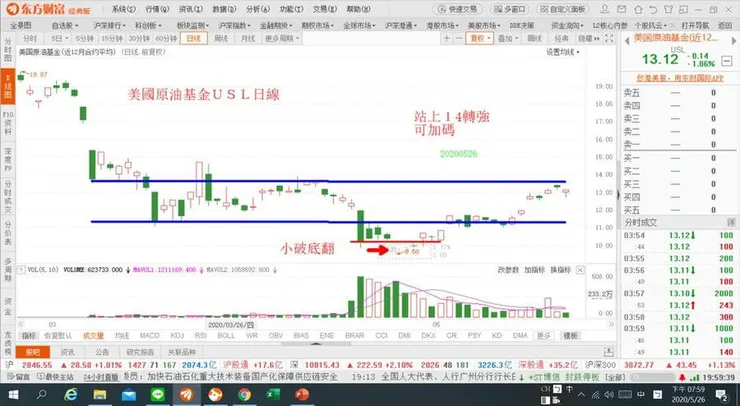Click 多窗口 button

pos(510,9)
